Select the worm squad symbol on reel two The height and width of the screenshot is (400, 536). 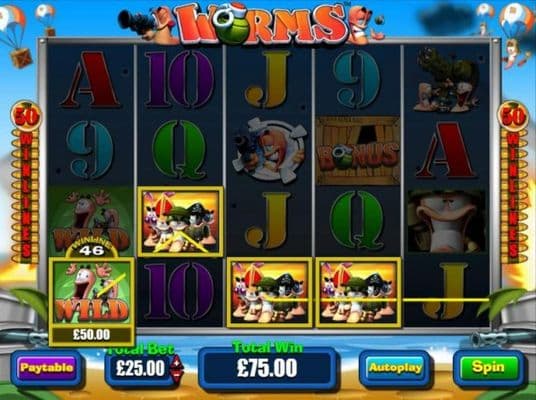point(180,221)
